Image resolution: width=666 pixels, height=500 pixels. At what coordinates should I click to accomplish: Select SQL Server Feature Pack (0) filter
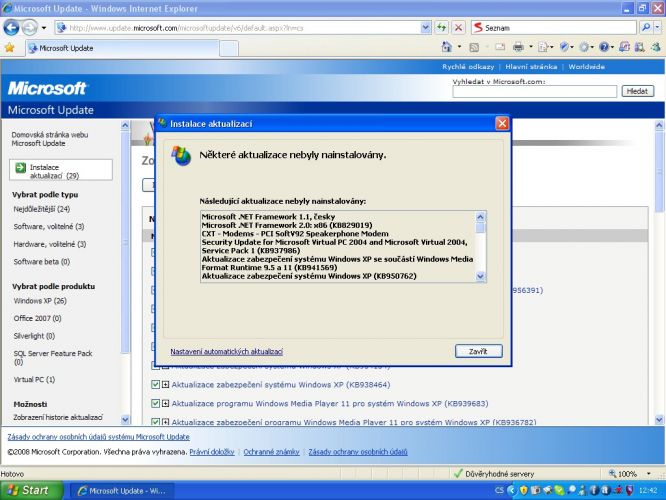53,358
